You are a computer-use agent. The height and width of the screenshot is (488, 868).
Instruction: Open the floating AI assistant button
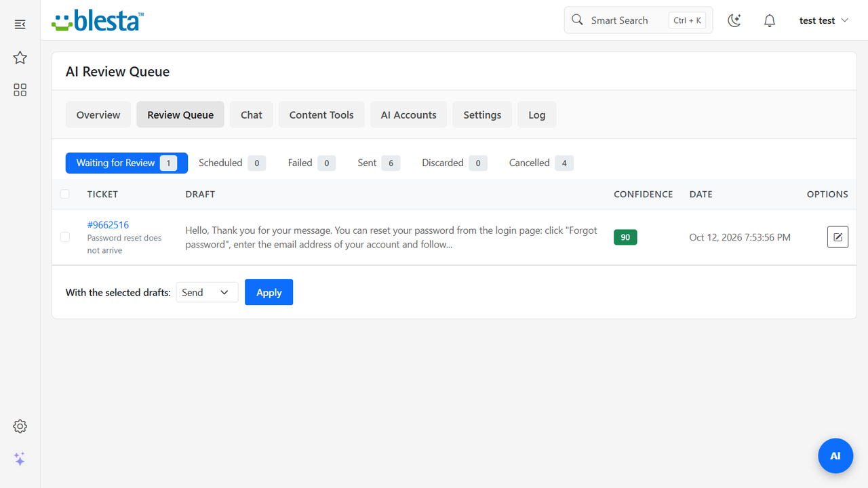[835, 455]
